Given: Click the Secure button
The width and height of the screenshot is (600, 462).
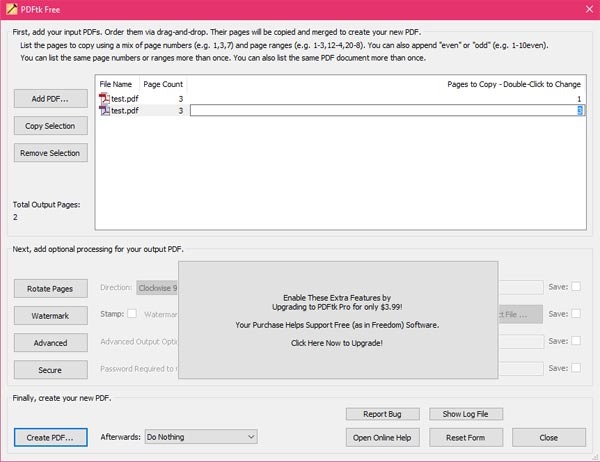Looking at the screenshot, I should pos(51,370).
